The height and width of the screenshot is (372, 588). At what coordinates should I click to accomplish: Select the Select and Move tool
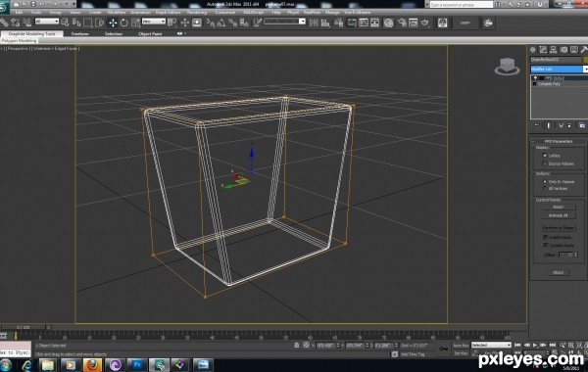[113, 23]
